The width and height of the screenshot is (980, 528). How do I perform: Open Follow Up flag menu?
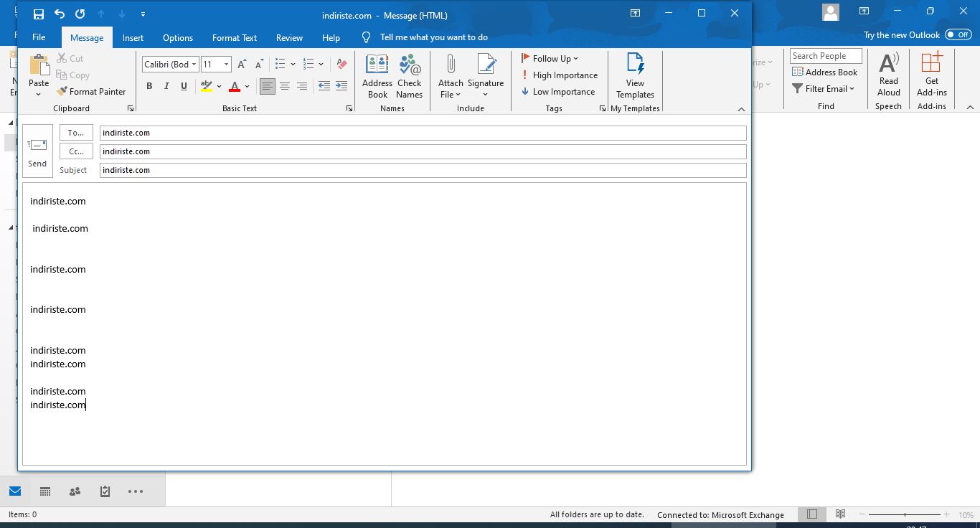click(550, 58)
